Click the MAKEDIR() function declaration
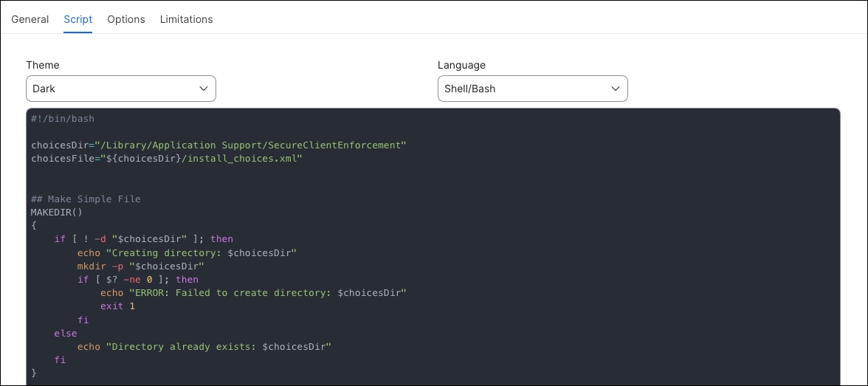This screenshot has height=386, width=868. pos(56,212)
